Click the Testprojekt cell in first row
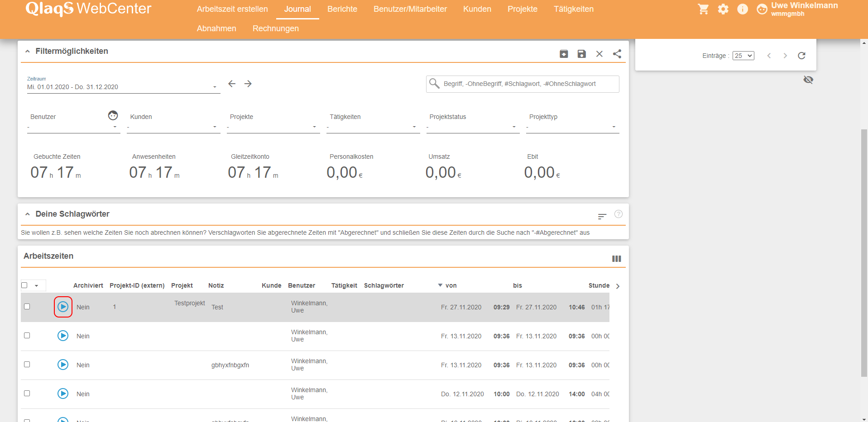Screen dimensions: 868x422 tap(190, 303)
